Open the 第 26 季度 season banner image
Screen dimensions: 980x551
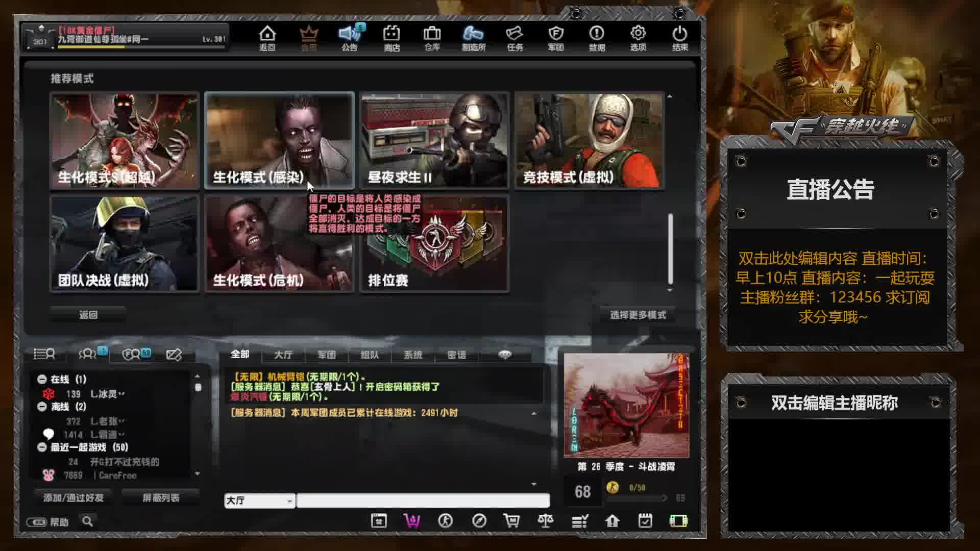pos(626,406)
